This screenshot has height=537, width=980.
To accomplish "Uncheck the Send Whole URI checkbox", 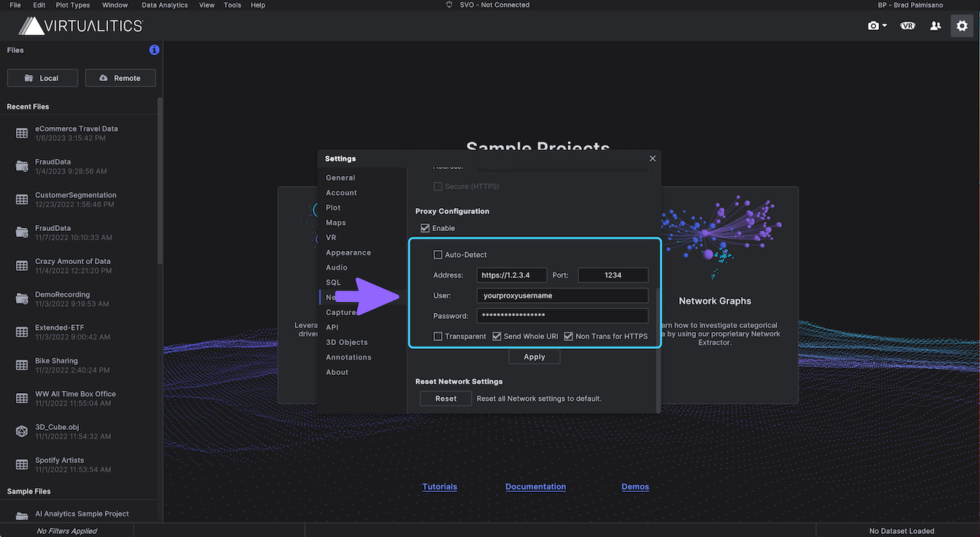I will click(x=496, y=336).
